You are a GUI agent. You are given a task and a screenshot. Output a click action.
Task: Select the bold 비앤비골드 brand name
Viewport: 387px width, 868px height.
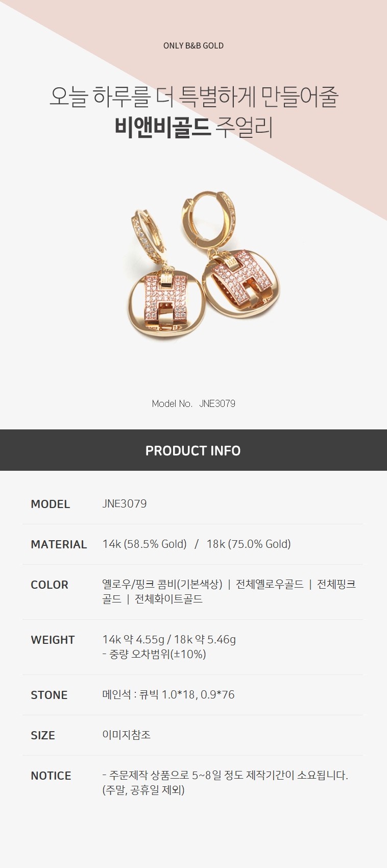162,128
